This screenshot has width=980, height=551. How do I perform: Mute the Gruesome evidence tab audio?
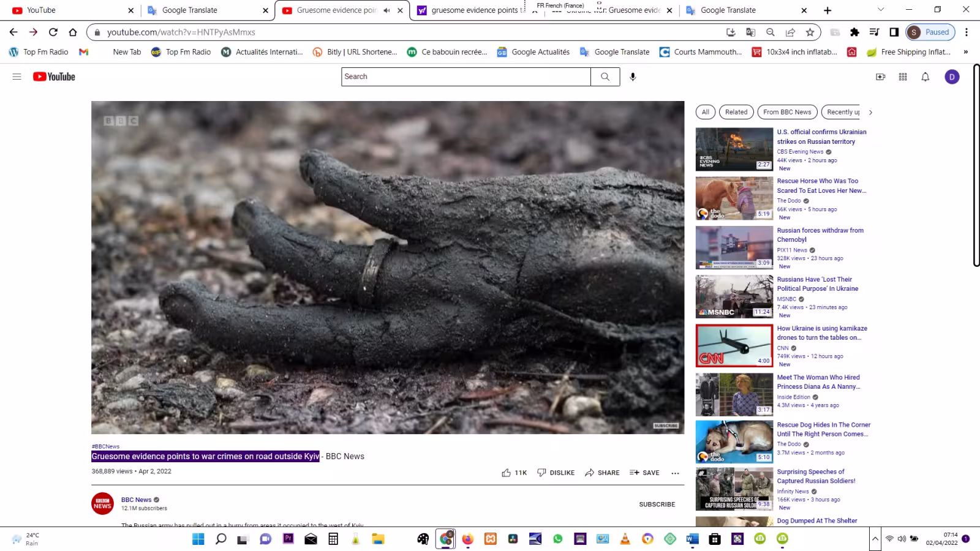[x=386, y=10]
